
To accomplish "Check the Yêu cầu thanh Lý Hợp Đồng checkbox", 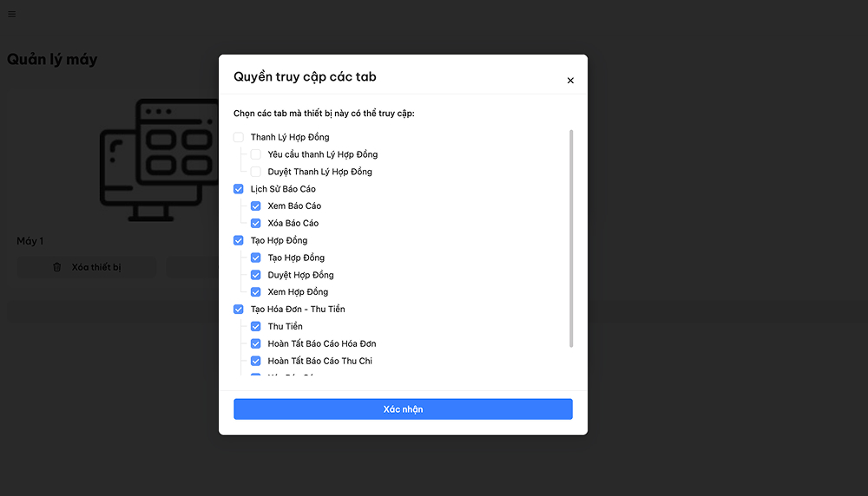I will [256, 154].
